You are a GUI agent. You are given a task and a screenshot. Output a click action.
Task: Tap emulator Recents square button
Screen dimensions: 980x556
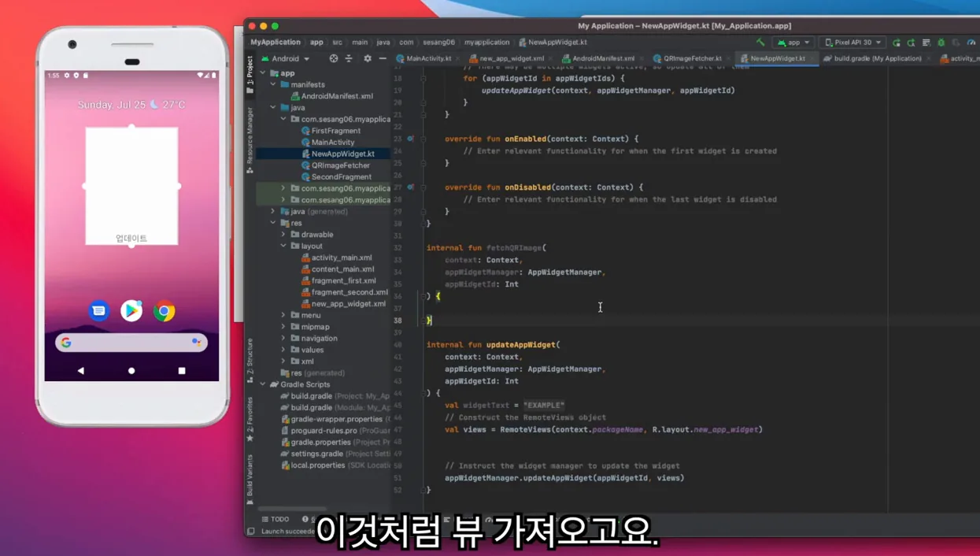point(182,370)
